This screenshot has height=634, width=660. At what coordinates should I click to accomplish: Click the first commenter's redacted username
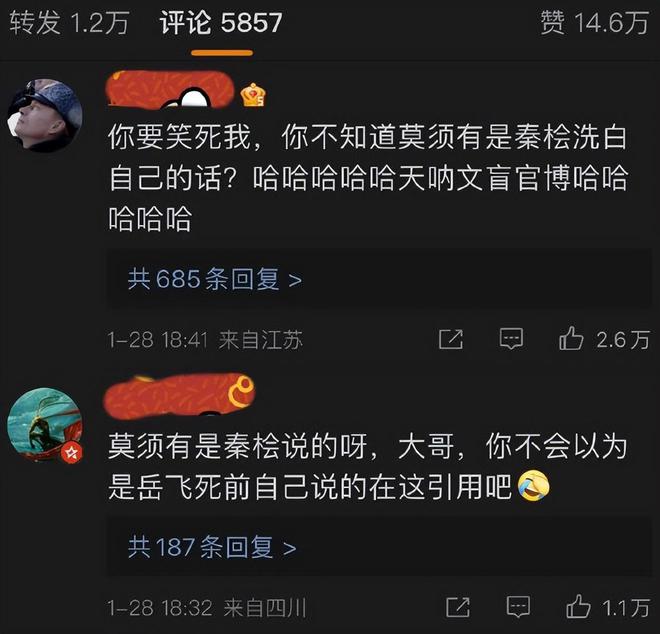point(170,90)
